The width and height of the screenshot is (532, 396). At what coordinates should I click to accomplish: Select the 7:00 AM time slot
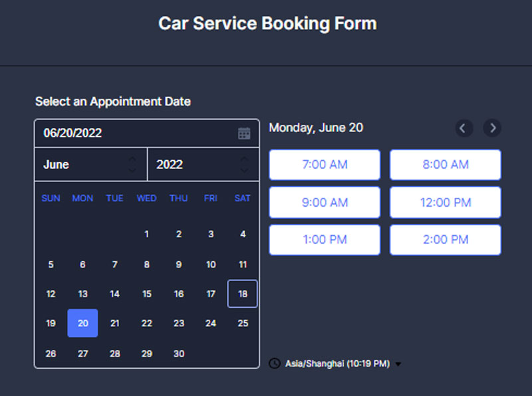tap(325, 165)
